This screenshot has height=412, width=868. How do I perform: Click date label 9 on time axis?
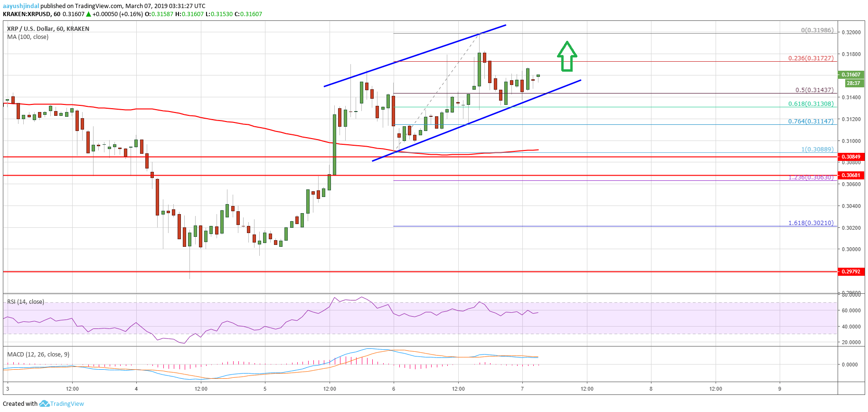point(780,389)
